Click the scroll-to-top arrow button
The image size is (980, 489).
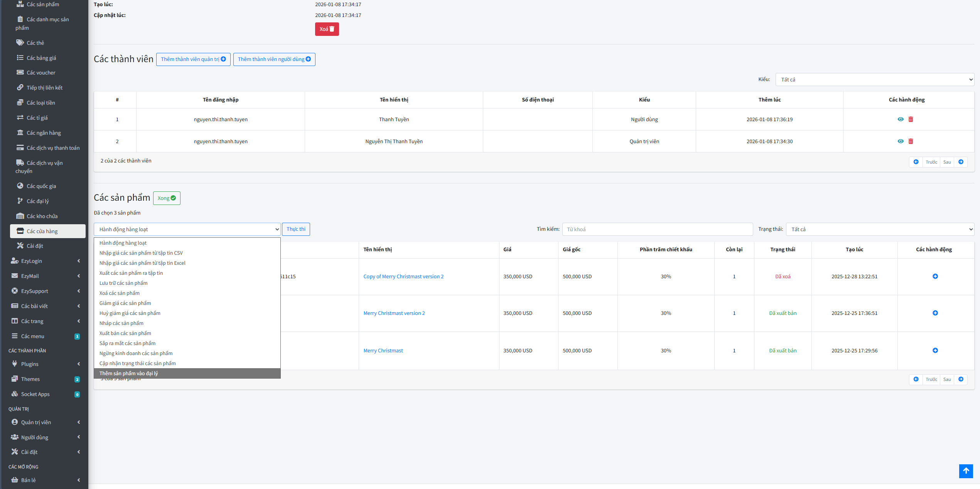coord(966,471)
